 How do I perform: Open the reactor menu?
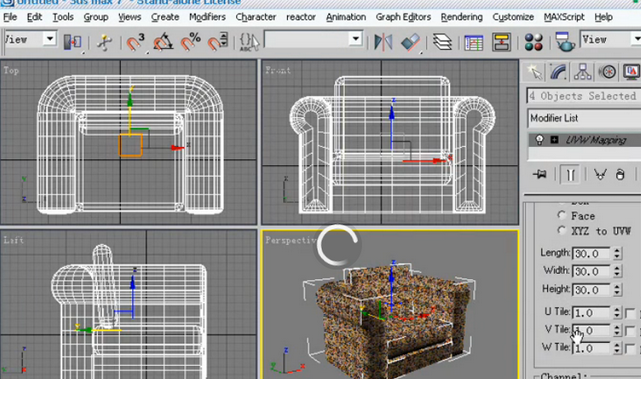301,17
